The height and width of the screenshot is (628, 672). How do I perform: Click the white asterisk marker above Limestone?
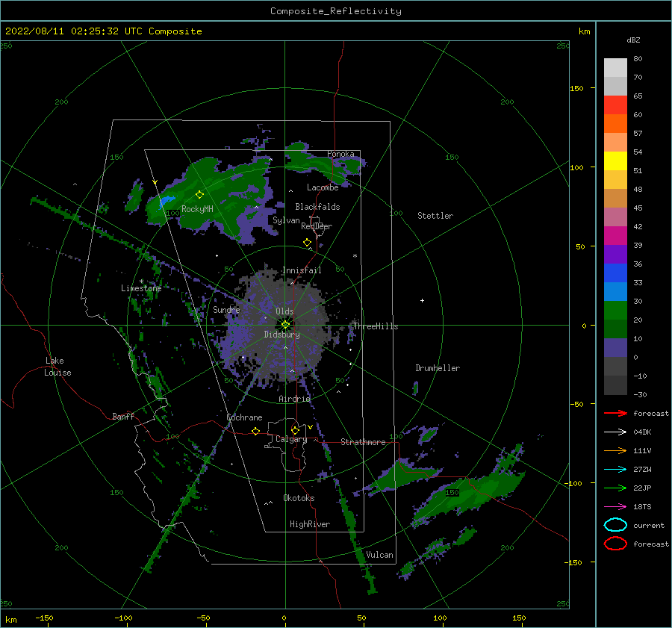click(x=141, y=282)
